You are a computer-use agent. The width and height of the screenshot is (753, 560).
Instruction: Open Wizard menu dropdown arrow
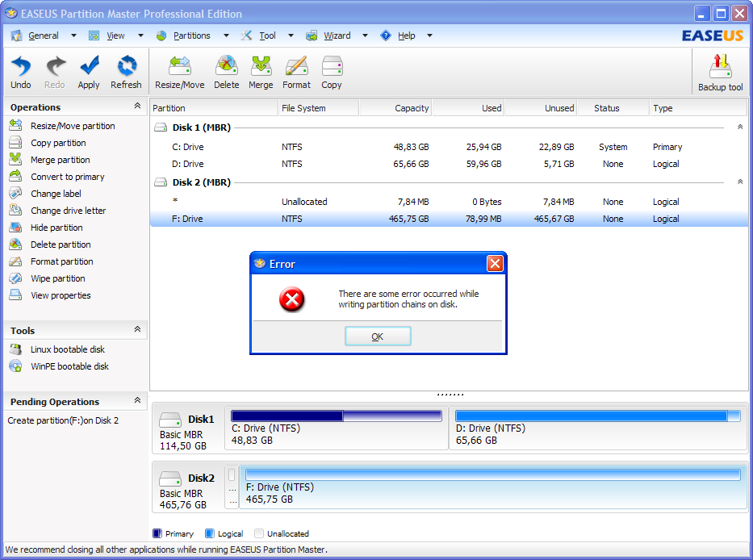tap(365, 36)
